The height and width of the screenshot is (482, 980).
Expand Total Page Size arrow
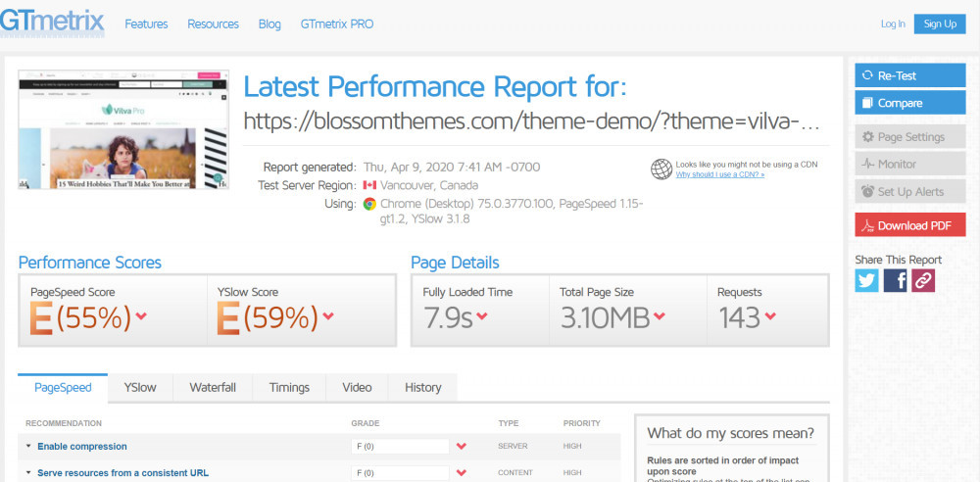[659, 315]
